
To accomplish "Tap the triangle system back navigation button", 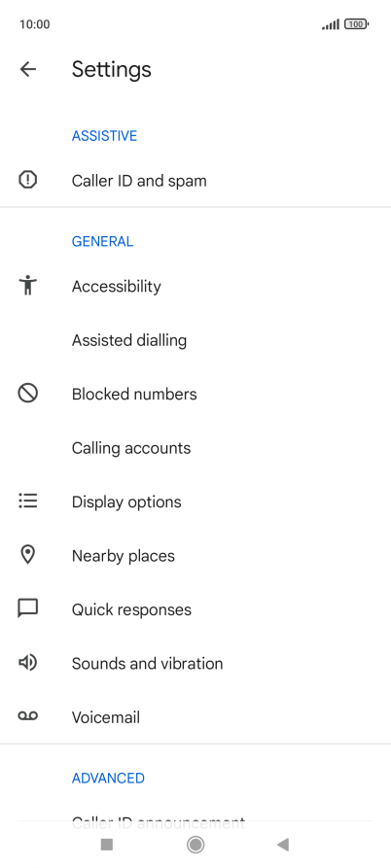I will pyautogui.click(x=283, y=845).
